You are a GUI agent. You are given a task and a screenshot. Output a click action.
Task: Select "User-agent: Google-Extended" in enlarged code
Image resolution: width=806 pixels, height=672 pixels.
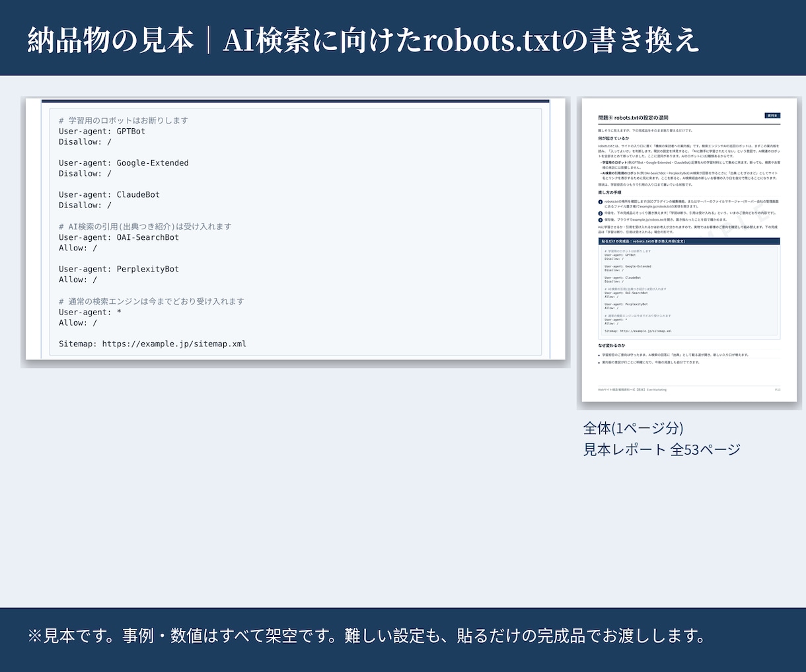point(124,163)
